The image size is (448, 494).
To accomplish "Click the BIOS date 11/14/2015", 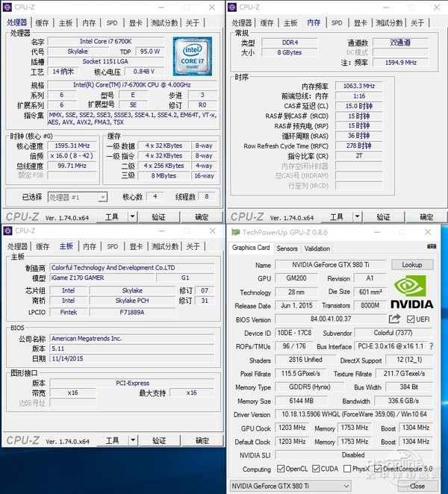I will pos(131,358).
